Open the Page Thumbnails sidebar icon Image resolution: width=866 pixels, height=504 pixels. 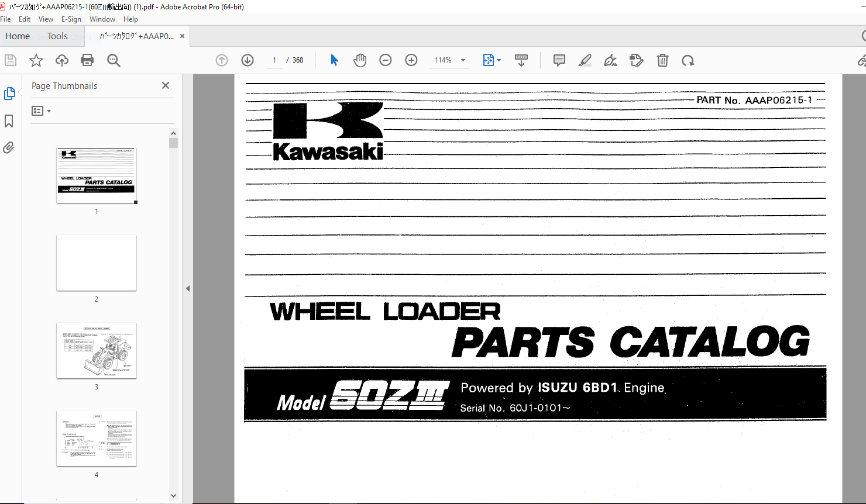[x=9, y=94]
